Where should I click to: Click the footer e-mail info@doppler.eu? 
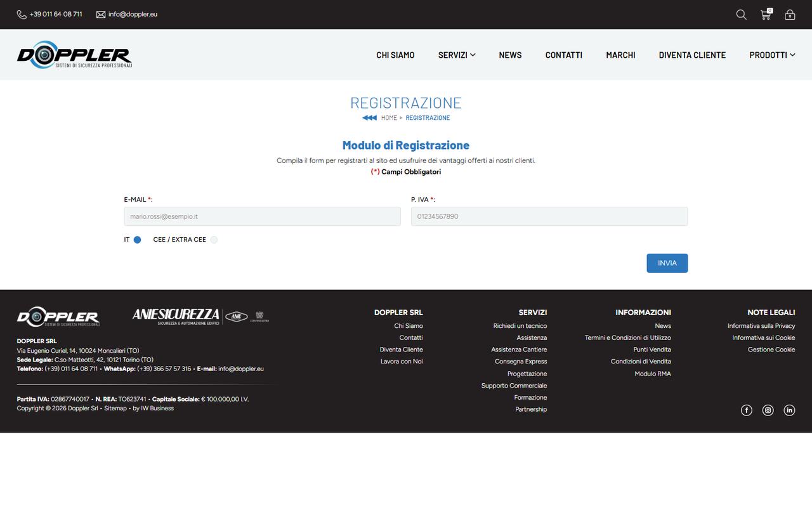click(x=241, y=369)
